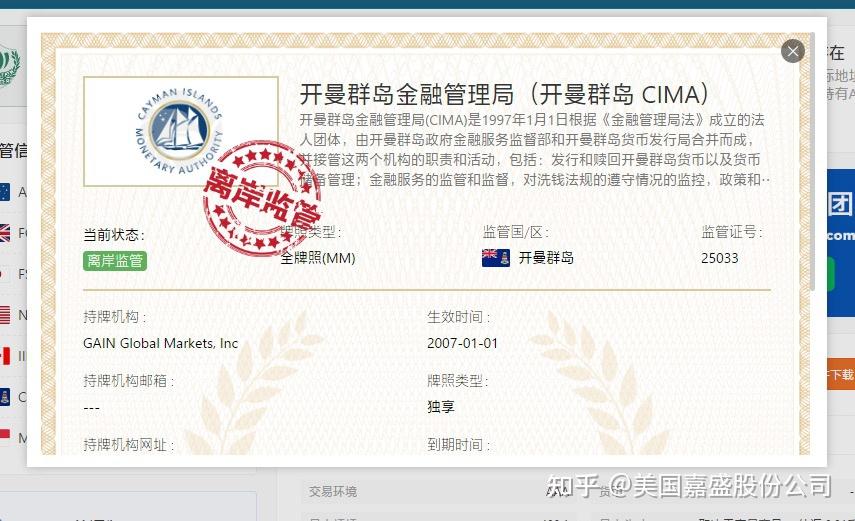Click the 持牌机构邮箱 field label
This screenshot has width=855, height=521.
[128, 381]
